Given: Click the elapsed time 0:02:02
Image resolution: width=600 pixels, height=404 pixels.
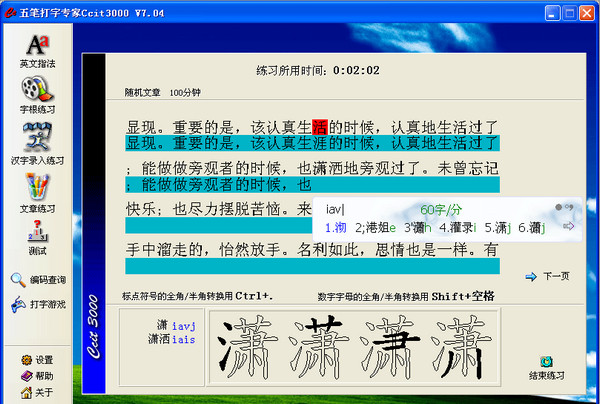Looking at the screenshot, I should point(356,70).
